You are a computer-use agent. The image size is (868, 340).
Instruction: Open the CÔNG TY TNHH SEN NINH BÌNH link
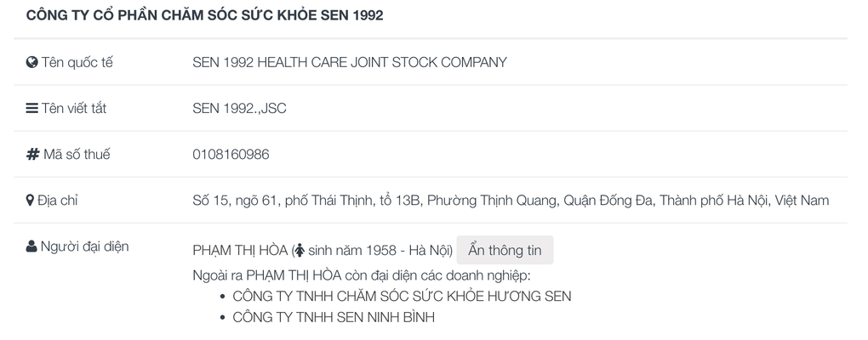(334, 317)
